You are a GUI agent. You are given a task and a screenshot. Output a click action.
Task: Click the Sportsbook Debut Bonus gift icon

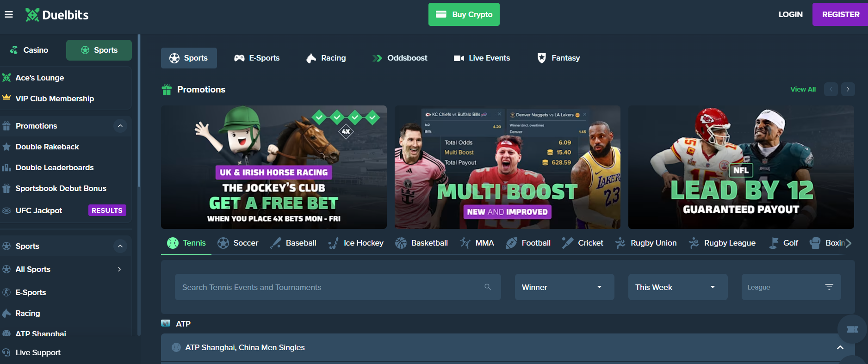pos(6,188)
